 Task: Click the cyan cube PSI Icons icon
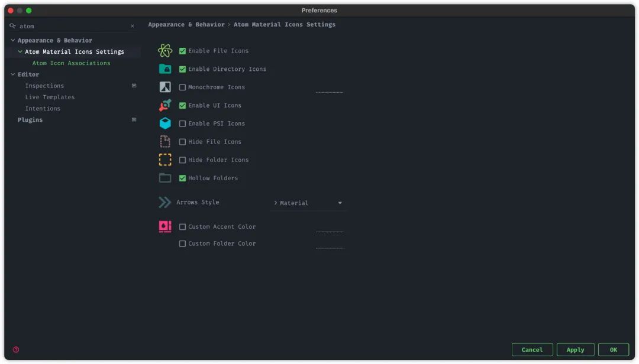[165, 123]
